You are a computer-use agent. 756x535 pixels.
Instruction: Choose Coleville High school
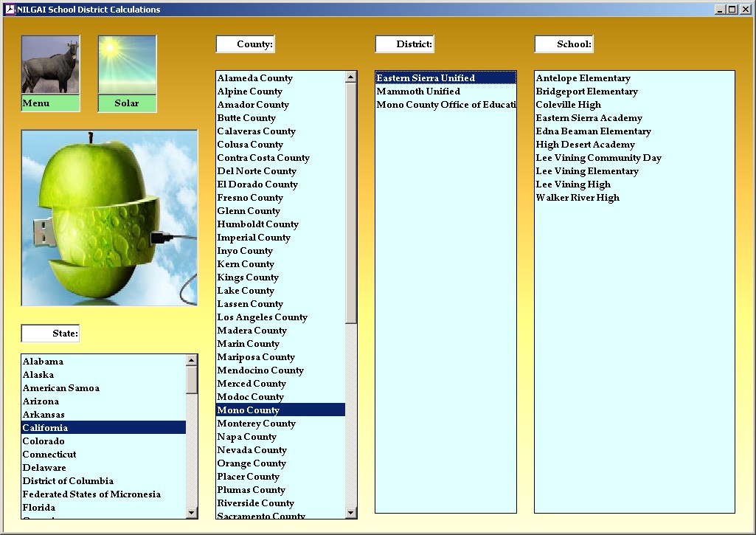click(568, 105)
